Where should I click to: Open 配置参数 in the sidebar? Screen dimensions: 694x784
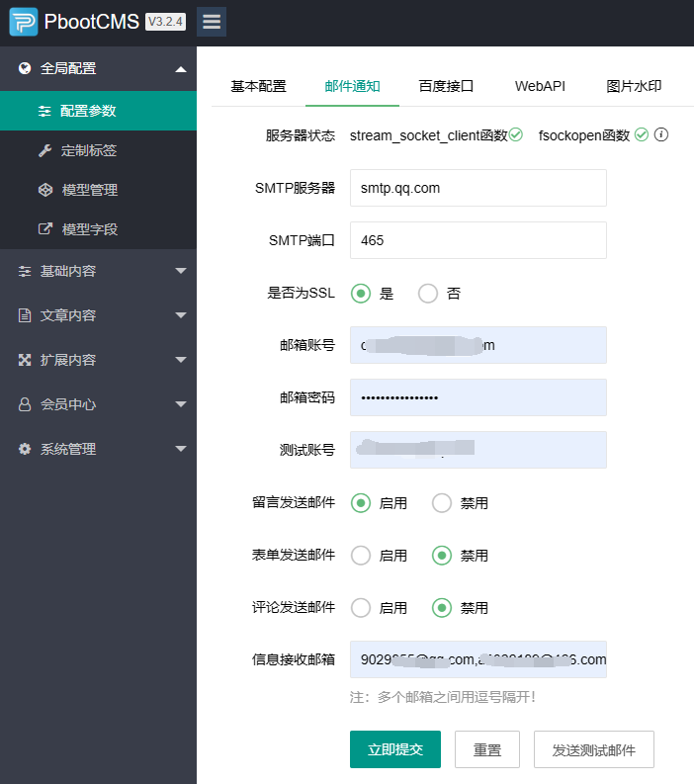(x=98, y=111)
